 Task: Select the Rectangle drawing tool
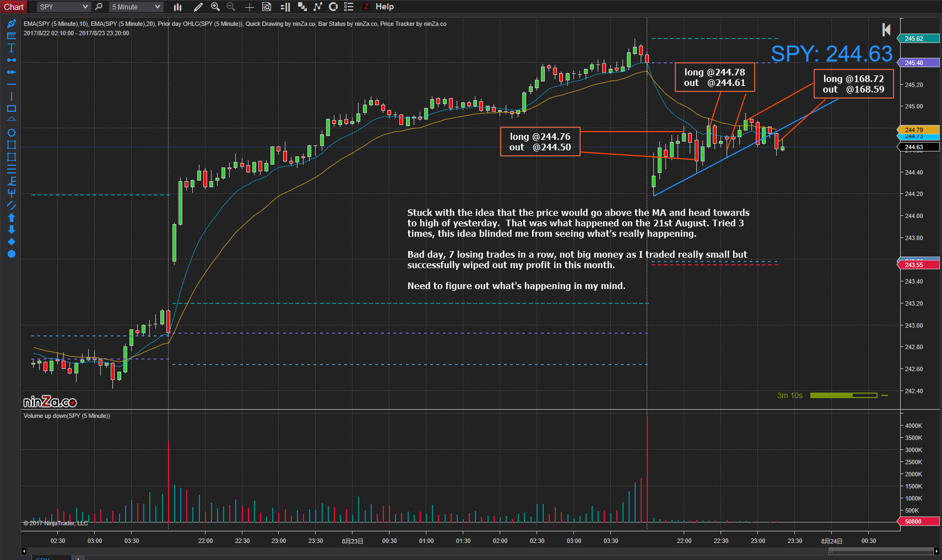coord(11,108)
